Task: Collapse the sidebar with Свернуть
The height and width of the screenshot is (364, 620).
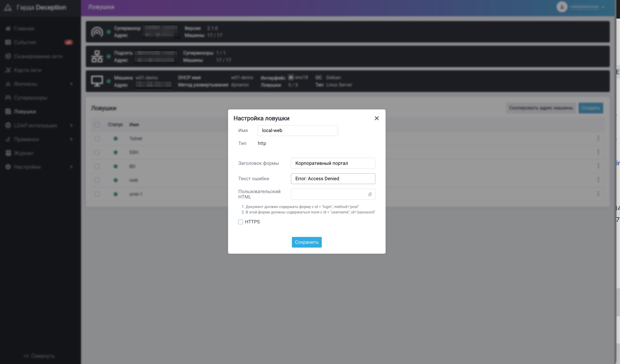Action: pos(39,356)
